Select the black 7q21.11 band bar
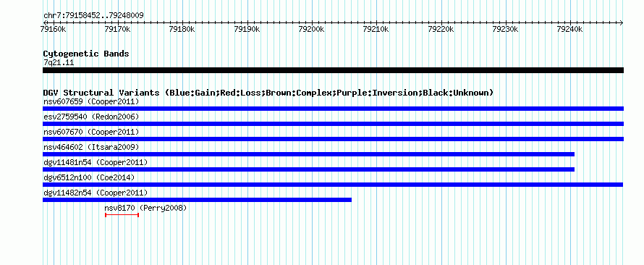The width and height of the screenshot is (644, 265). tap(333, 70)
